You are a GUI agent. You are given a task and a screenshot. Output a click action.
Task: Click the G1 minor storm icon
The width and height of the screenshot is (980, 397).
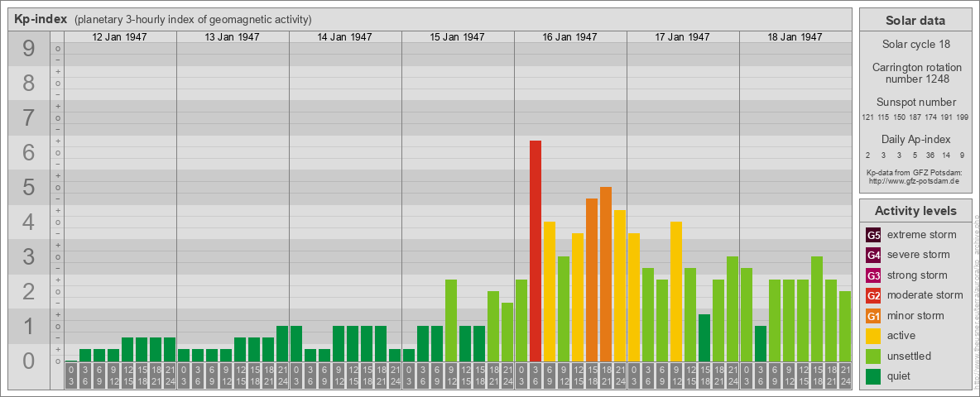click(x=873, y=316)
